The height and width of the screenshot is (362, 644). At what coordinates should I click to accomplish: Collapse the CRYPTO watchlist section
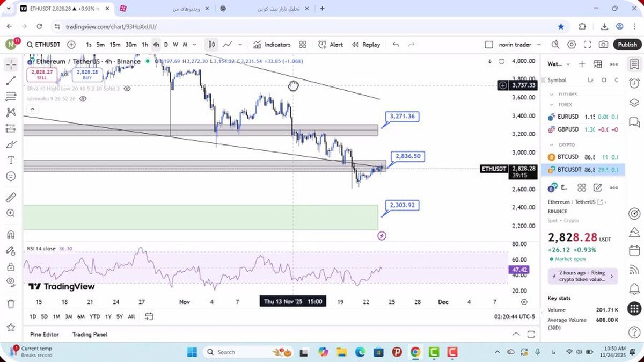point(552,144)
